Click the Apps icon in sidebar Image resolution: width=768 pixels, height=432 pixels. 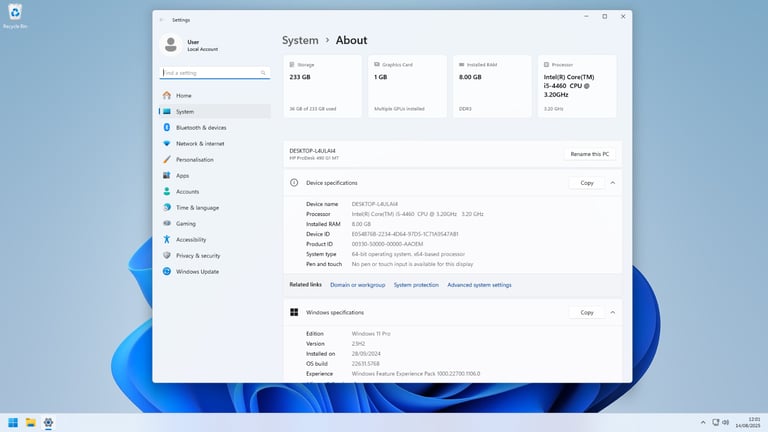pos(167,175)
